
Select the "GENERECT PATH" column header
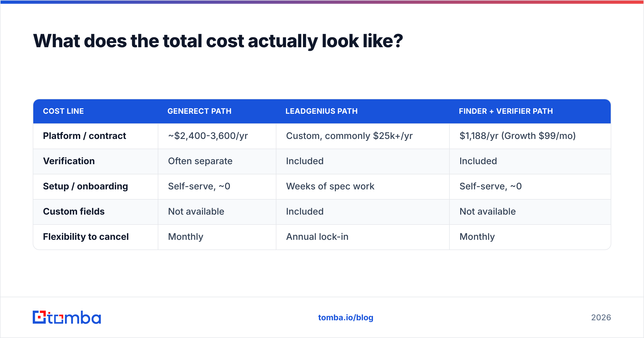[x=199, y=111]
